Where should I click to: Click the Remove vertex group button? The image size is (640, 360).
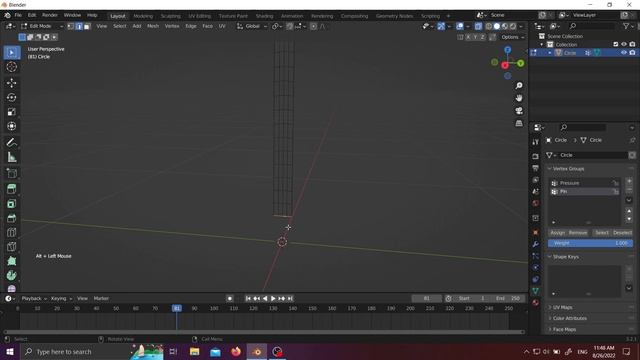pos(578,233)
